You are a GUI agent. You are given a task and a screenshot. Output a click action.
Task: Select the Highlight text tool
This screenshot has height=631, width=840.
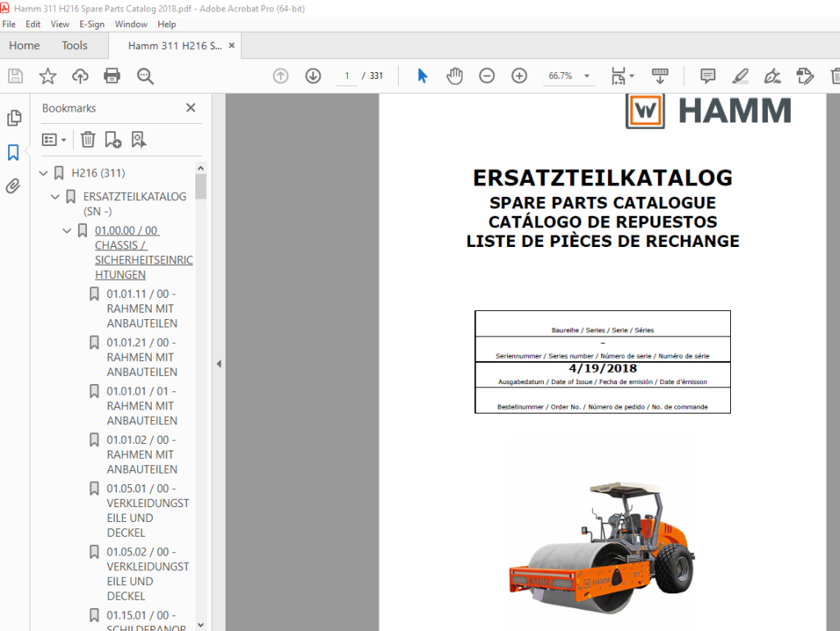tap(741, 76)
